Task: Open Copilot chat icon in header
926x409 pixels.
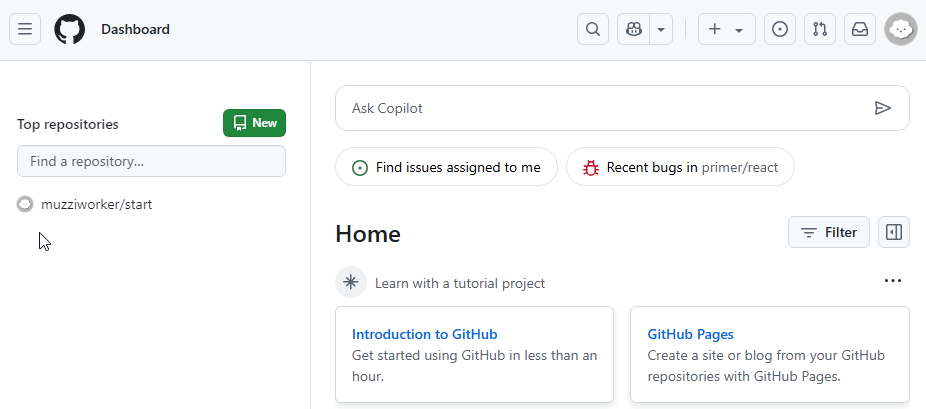Action: (x=634, y=29)
